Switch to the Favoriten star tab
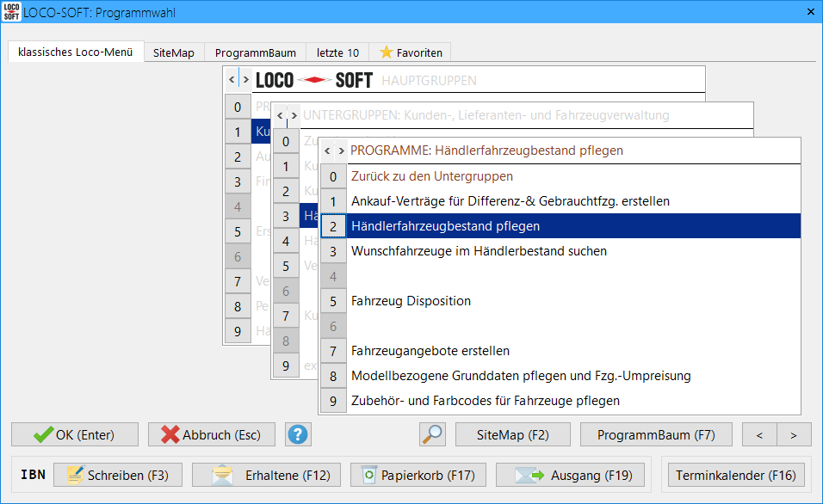The width and height of the screenshot is (823, 504). click(411, 52)
